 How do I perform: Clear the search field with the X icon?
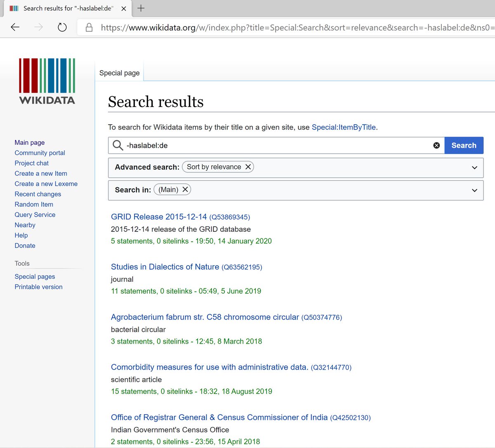436,145
